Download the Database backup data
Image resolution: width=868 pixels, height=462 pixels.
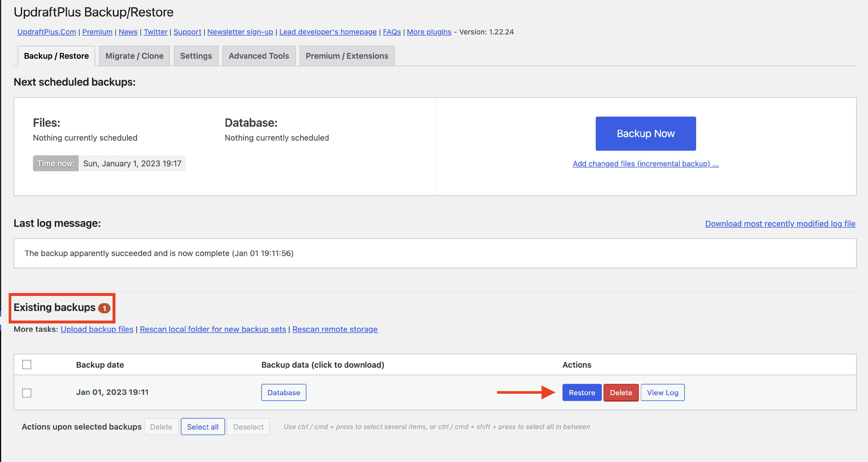pos(283,393)
